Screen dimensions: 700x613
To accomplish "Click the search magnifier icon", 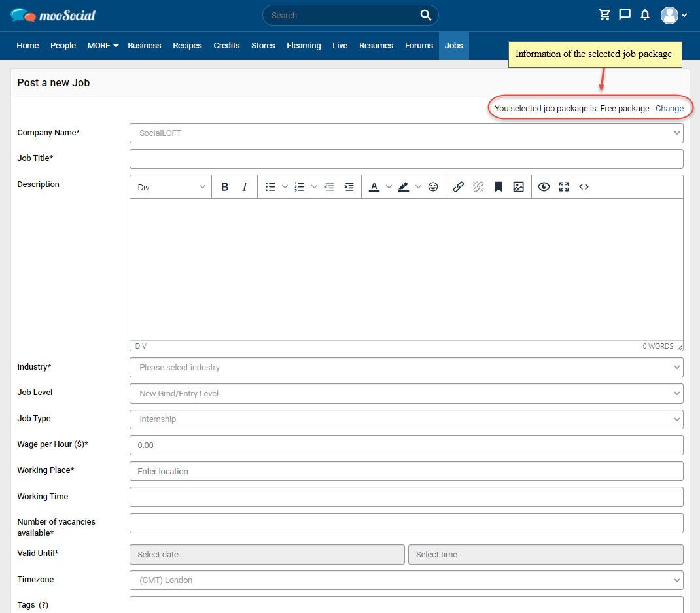I will pyautogui.click(x=425, y=15).
